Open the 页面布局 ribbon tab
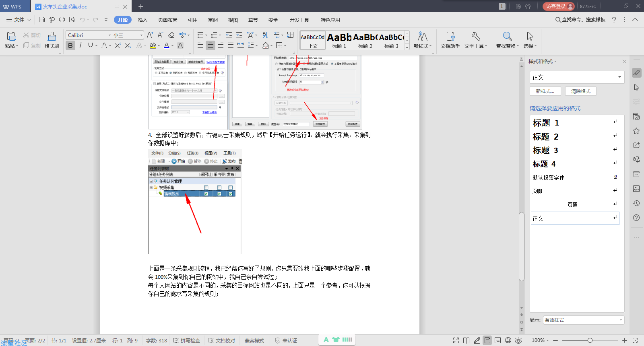The height and width of the screenshot is (346, 644). click(168, 20)
